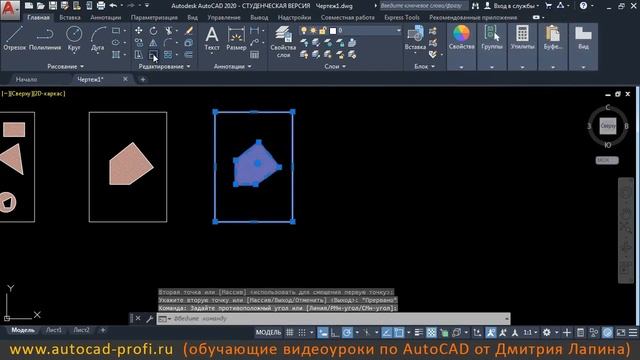Screen dimensions: 640x360
Task: Click the Open file folder icon
Action: click(40, 6)
